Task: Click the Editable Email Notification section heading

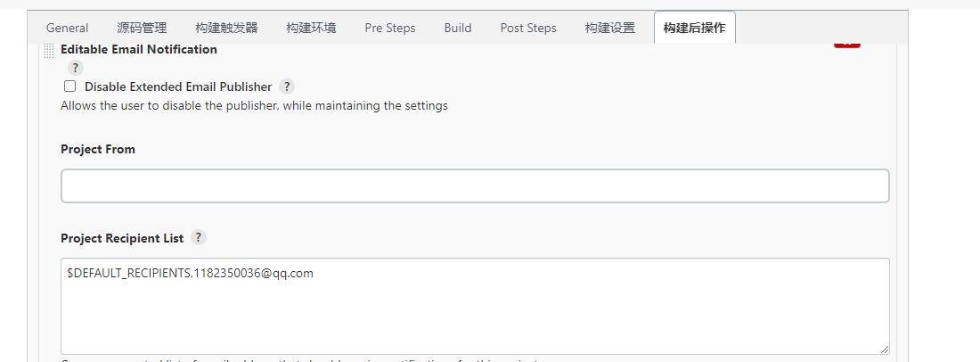Action: 139,50
